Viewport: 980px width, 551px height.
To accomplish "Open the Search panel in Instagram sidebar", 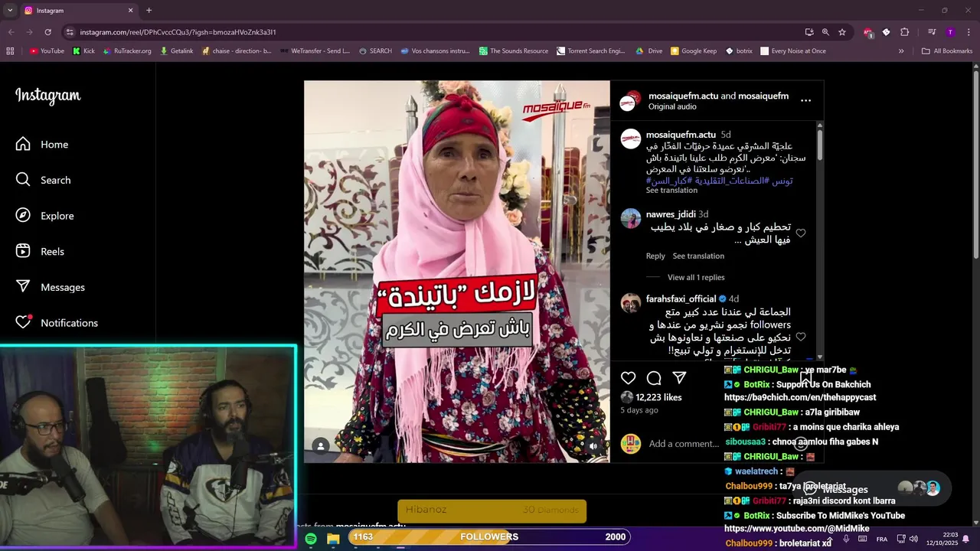I will pos(44,180).
